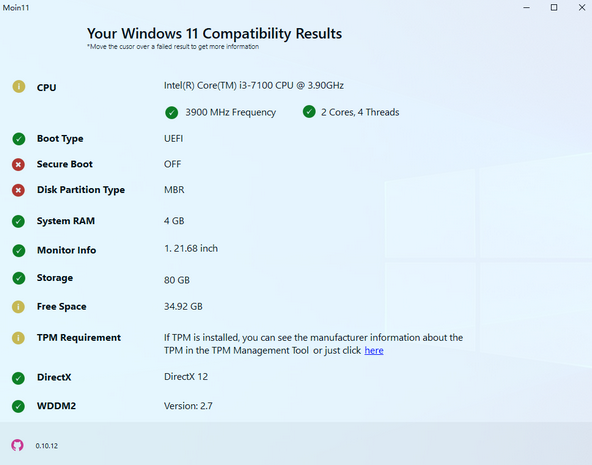Screen dimensions: 592x465
Task: Click the 'DirectX 12' value
Action: click(x=186, y=377)
